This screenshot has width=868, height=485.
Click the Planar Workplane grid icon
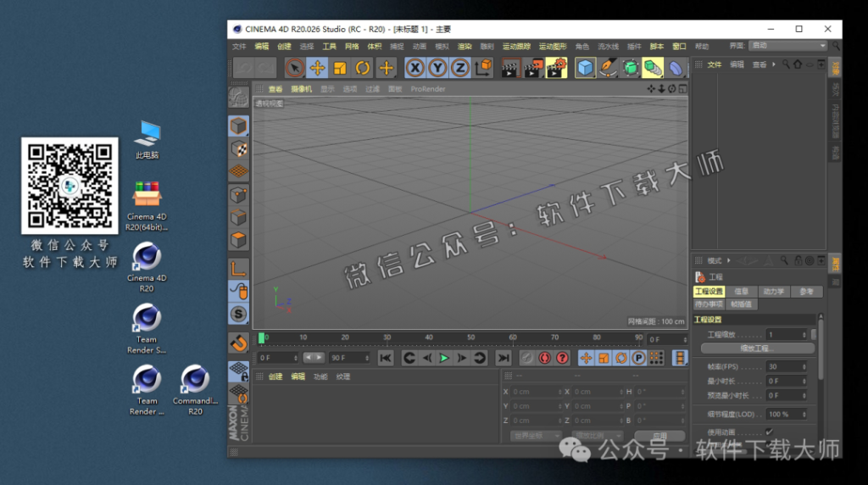click(238, 394)
